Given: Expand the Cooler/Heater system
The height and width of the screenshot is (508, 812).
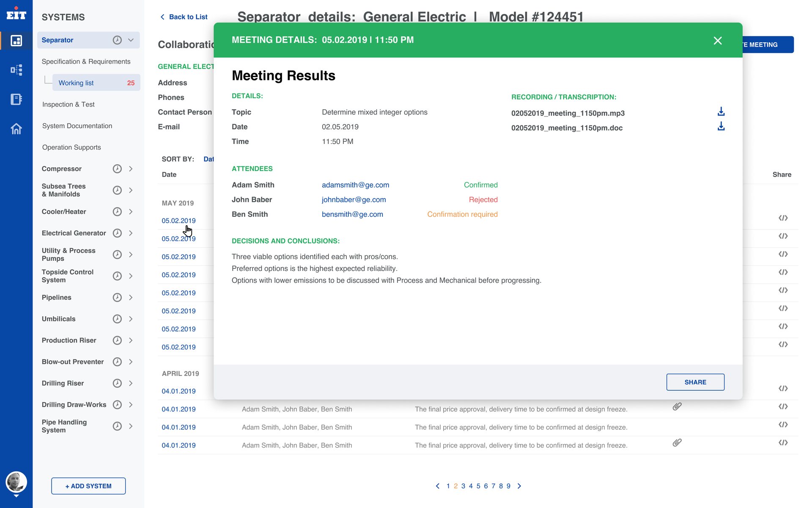Looking at the screenshot, I should coord(131,212).
